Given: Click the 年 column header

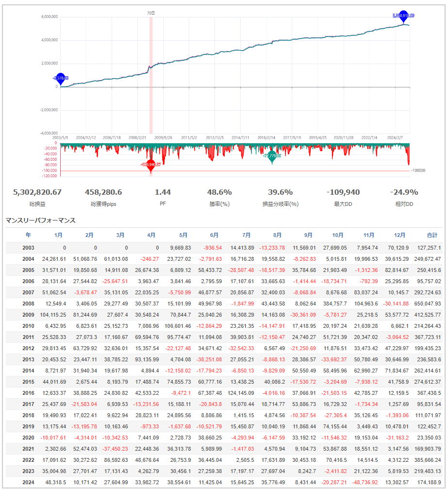Looking at the screenshot, I should [x=28, y=235].
